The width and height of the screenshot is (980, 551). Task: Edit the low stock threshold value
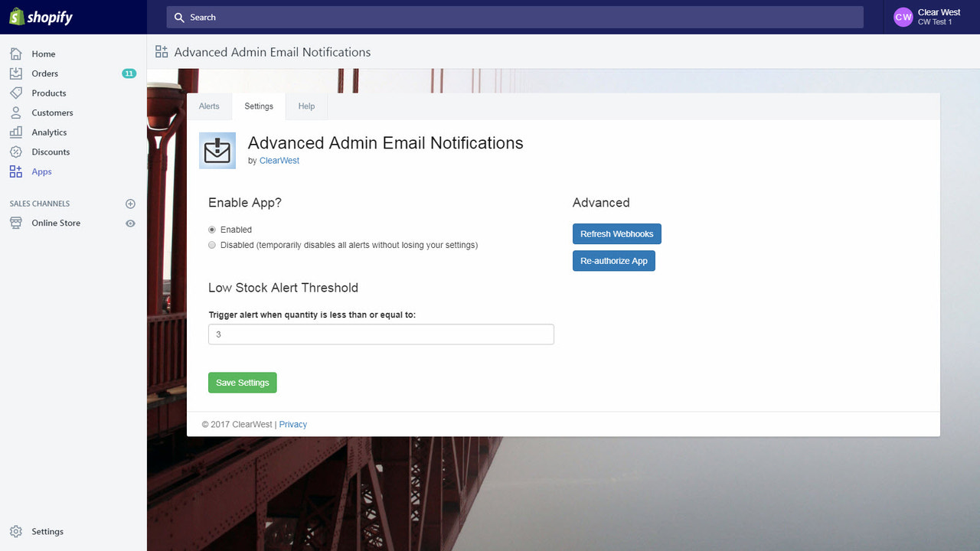click(x=381, y=334)
